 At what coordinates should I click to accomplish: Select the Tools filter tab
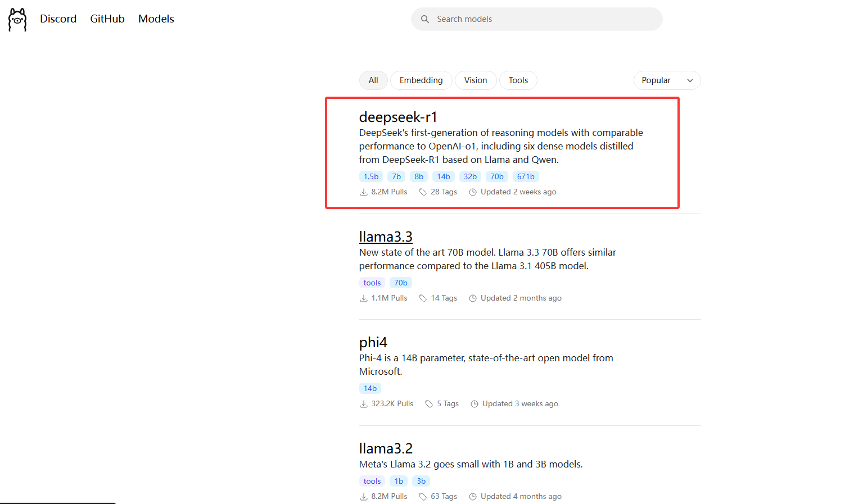518,80
